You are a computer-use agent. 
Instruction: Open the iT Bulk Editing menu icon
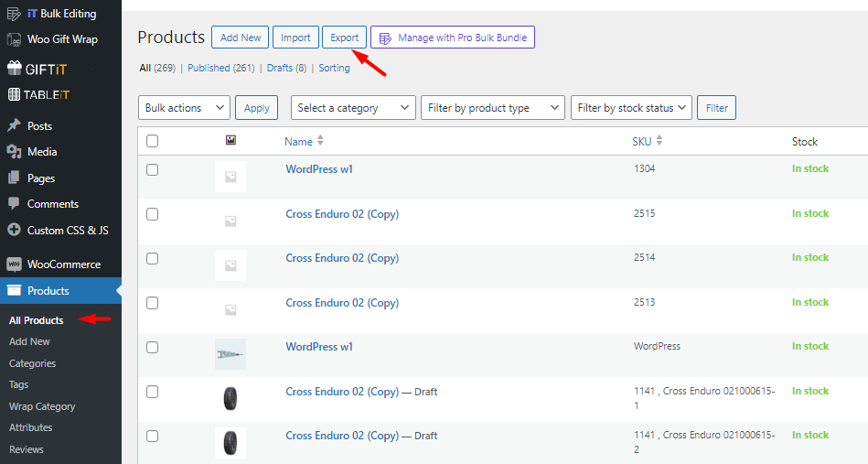14,14
